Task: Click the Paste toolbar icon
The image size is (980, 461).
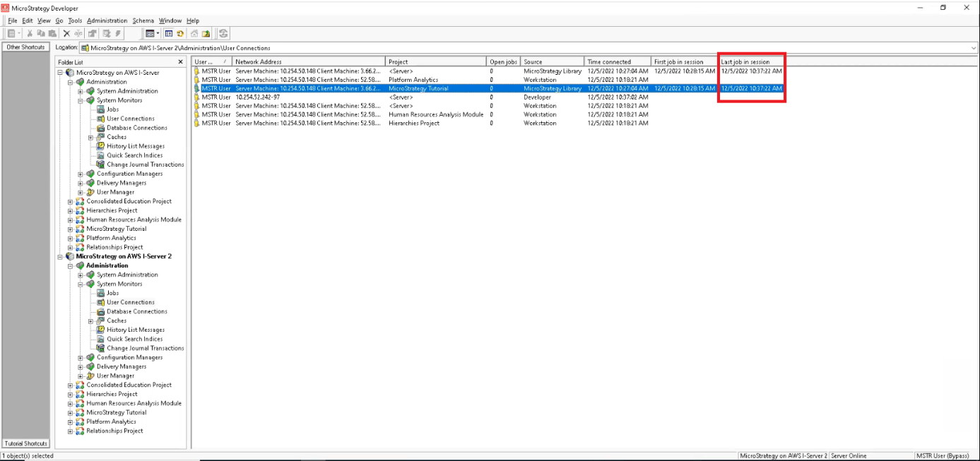Action: [52, 33]
